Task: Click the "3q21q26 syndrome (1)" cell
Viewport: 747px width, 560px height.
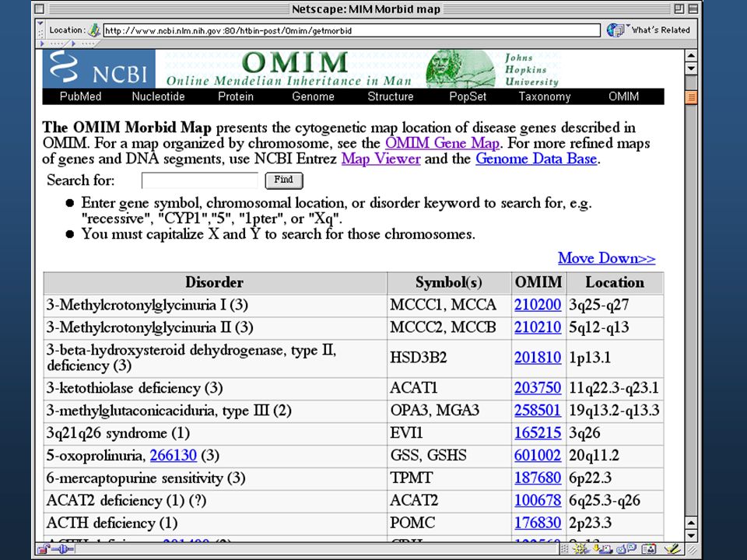Action: coord(215,433)
